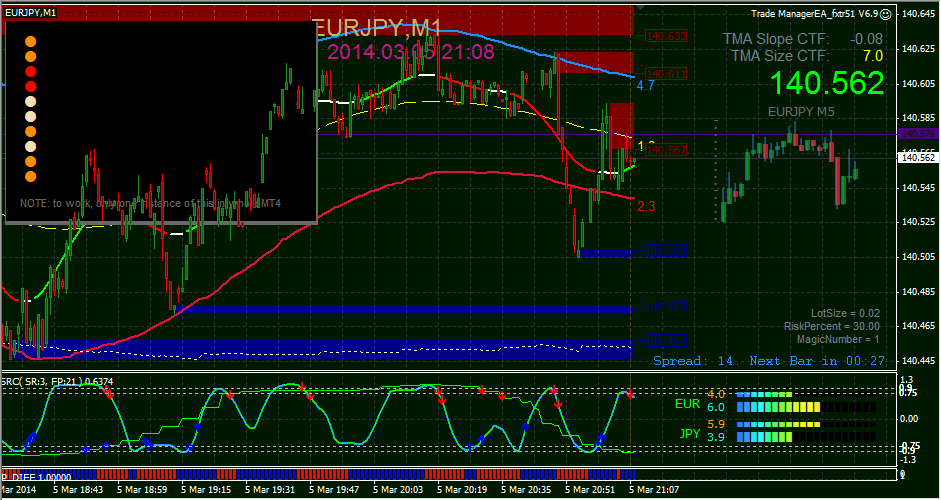Click the red 2.3 band distance value
This screenshot has height=500, width=941.
point(646,206)
